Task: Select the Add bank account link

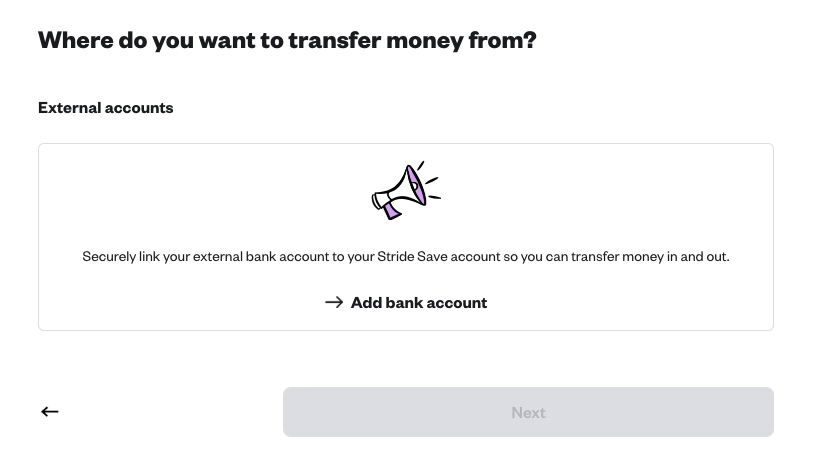Action: (x=406, y=303)
